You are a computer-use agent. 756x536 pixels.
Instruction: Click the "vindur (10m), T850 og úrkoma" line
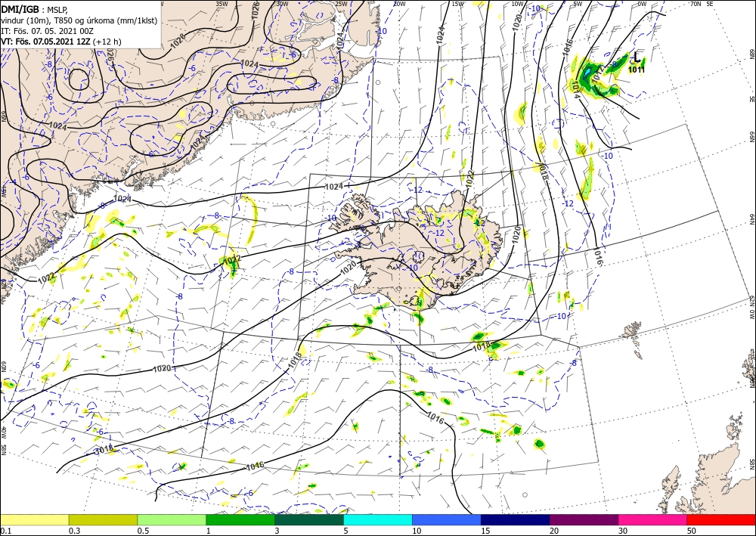(x=79, y=20)
